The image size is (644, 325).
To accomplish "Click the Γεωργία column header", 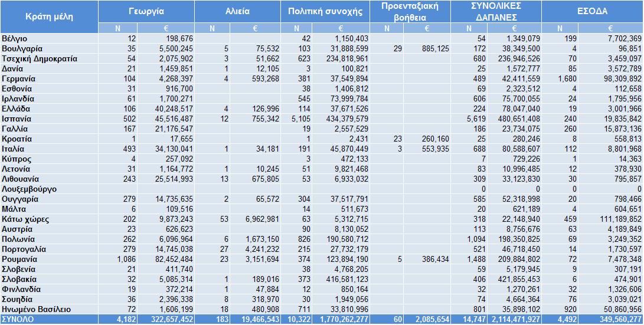I will tap(146, 11).
